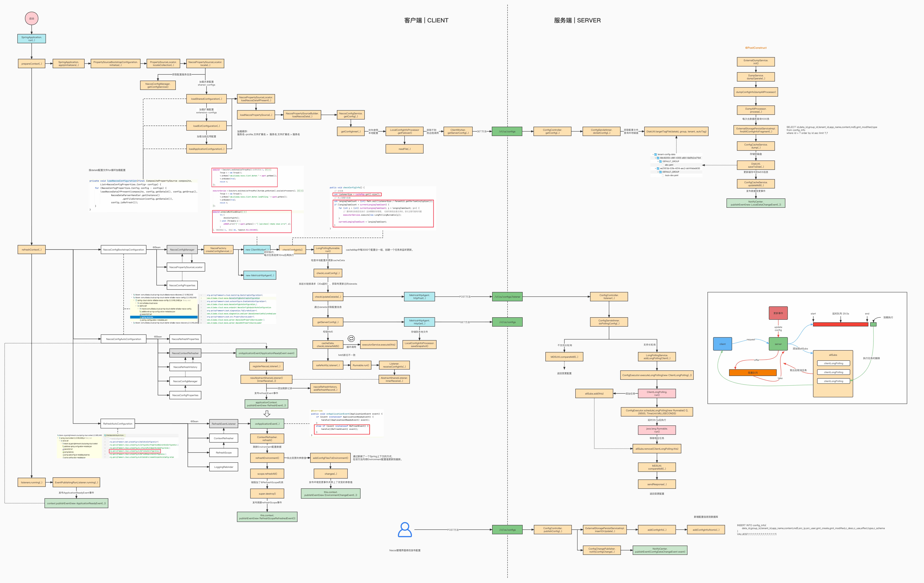Click the pink ClientLongPolling.run() box
This screenshot has height=583, width=924.
pos(657,393)
